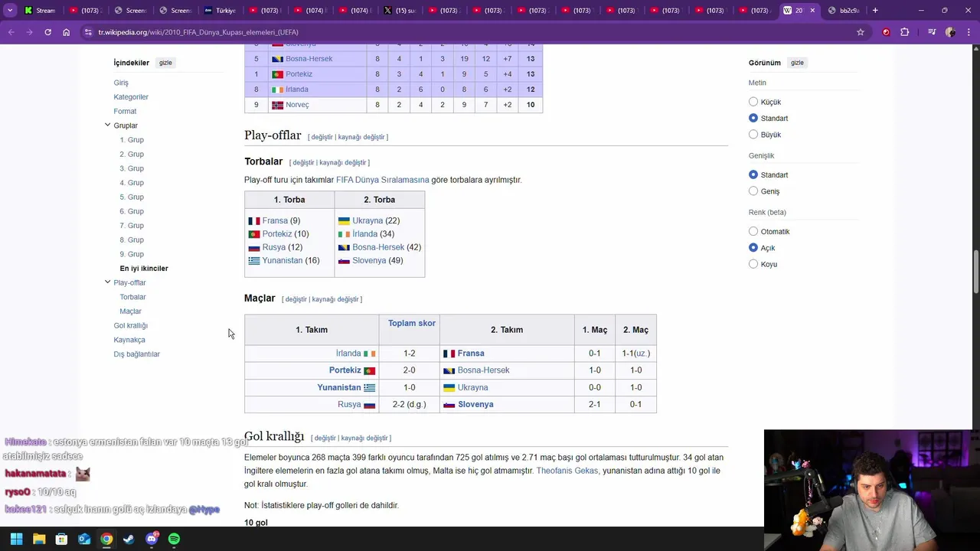Viewport: 980px width, 551px height.
Task: Hide İçindekiler with the gizle button
Action: pos(165,63)
